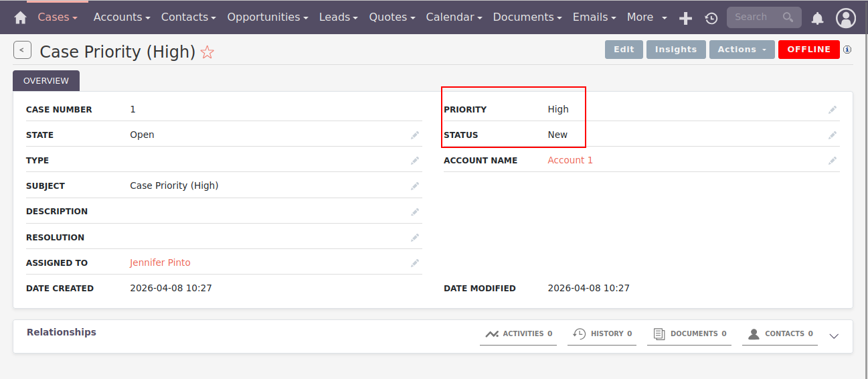Edit the Assigned To pencil icon
Screen dimensions: 868x379
415,263
